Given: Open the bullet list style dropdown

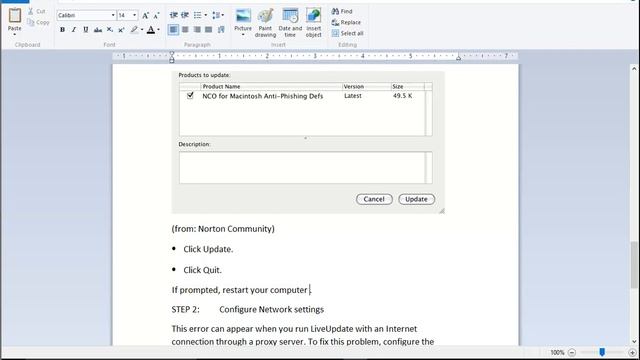Looking at the screenshot, I should pyautogui.click(x=206, y=15).
